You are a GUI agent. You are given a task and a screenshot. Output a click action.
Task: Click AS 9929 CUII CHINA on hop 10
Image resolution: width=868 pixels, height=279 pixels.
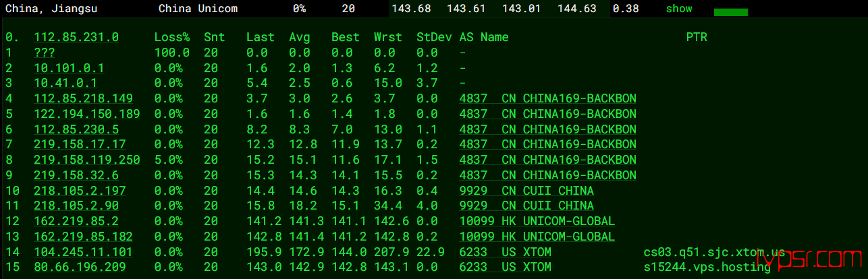(526, 191)
